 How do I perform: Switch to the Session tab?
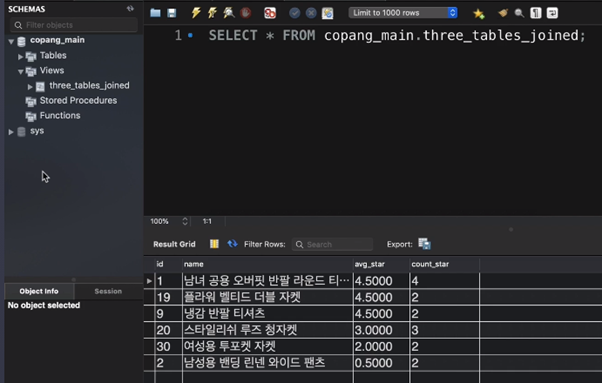click(108, 291)
